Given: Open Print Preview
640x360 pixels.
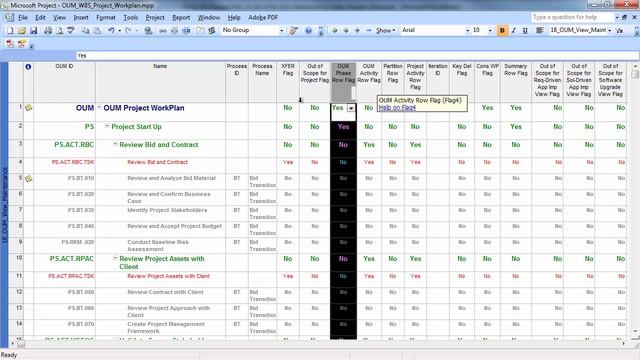Looking at the screenshot, I should point(59,31).
